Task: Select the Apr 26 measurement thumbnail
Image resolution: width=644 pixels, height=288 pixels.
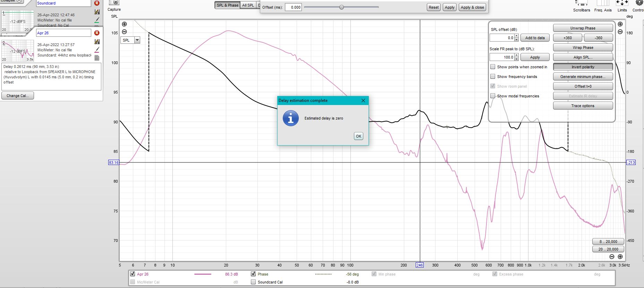Action: pos(18,51)
